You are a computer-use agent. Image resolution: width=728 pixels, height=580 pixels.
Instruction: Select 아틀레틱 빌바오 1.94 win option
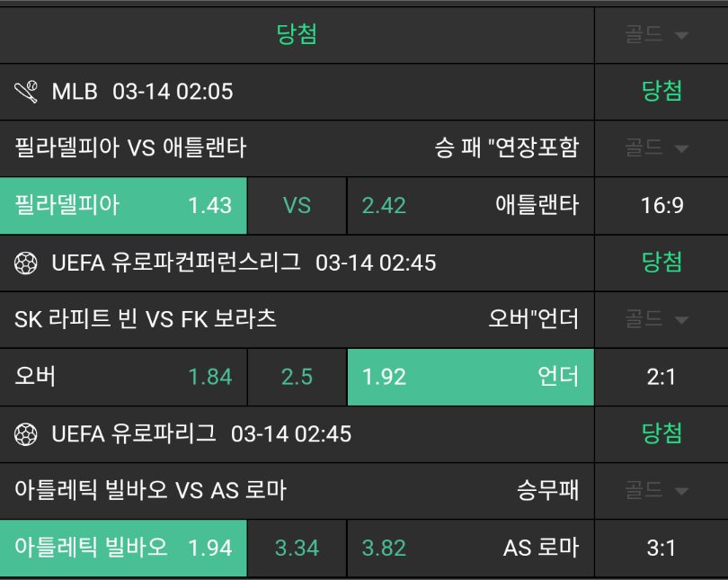[123, 548]
